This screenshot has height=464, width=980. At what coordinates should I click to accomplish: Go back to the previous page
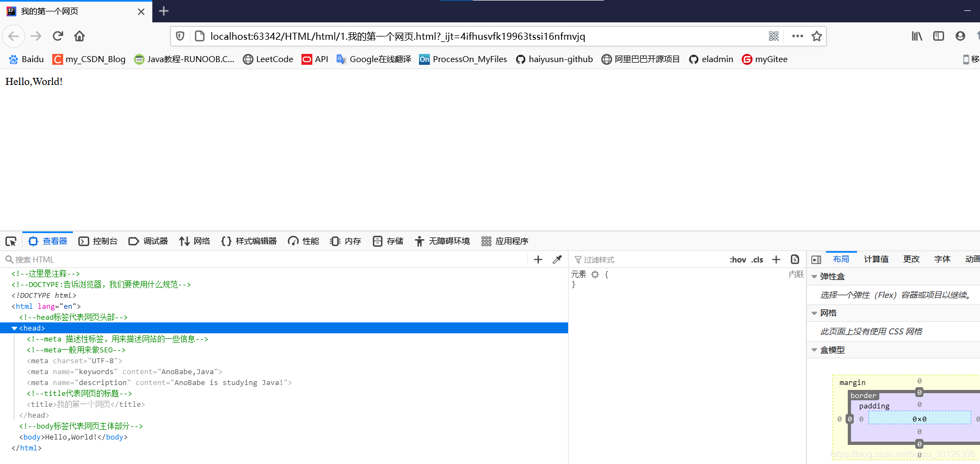14,36
